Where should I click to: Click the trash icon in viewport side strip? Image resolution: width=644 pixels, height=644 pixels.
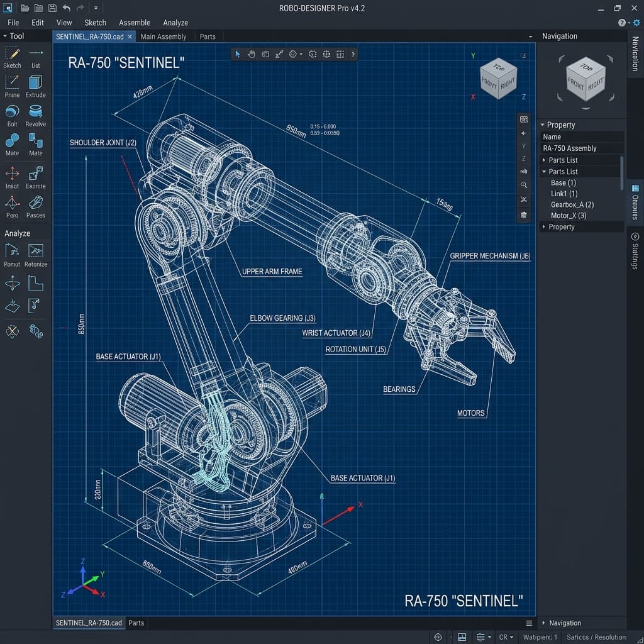(x=524, y=215)
